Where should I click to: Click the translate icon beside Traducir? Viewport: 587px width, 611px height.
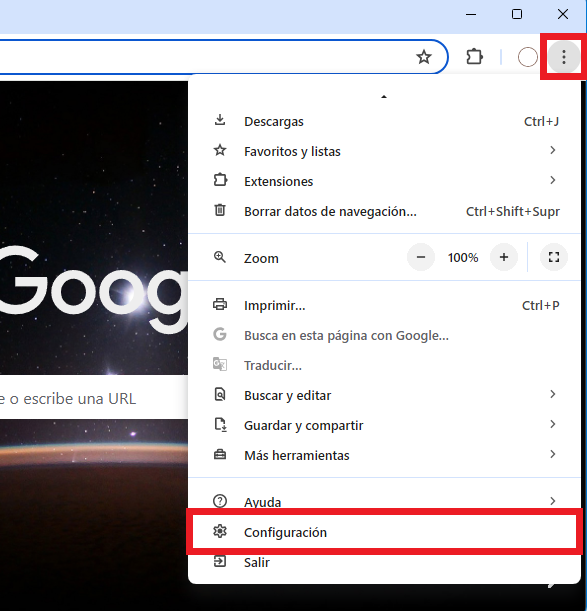pyautogui.click(x=220, y=364)
